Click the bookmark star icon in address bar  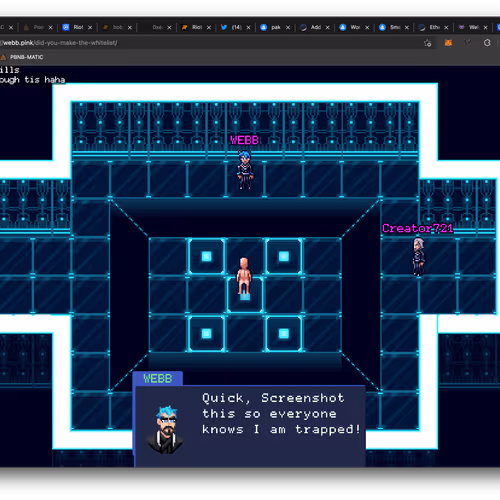click(x=427, y=43)
